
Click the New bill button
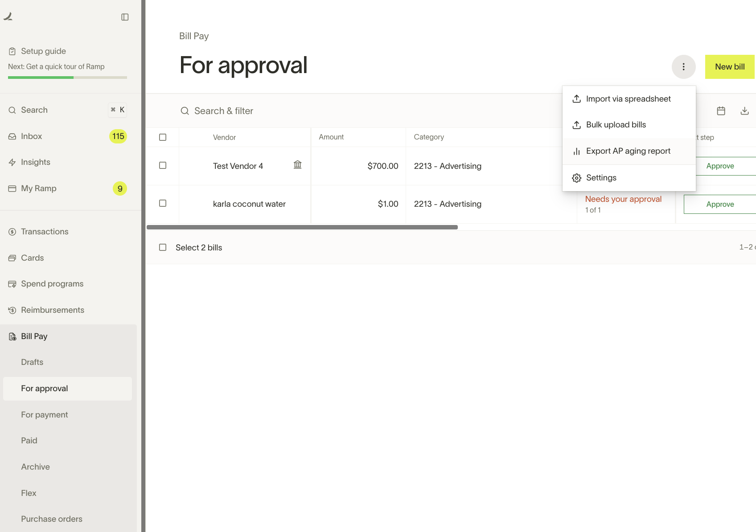[x=729, y=67]
